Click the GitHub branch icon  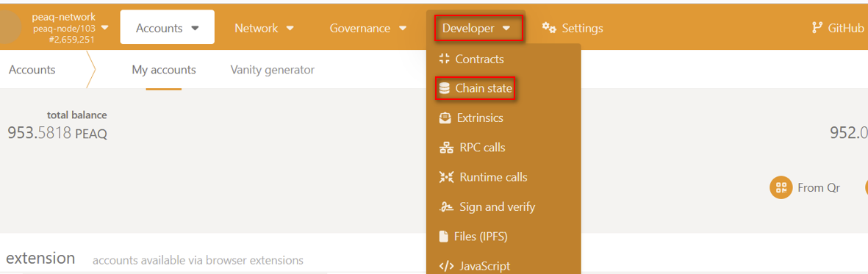click(x=817, y=28)
